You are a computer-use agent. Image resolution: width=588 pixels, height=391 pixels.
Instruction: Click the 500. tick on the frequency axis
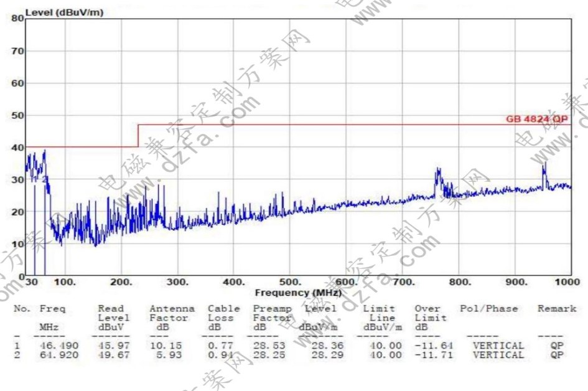290,282
